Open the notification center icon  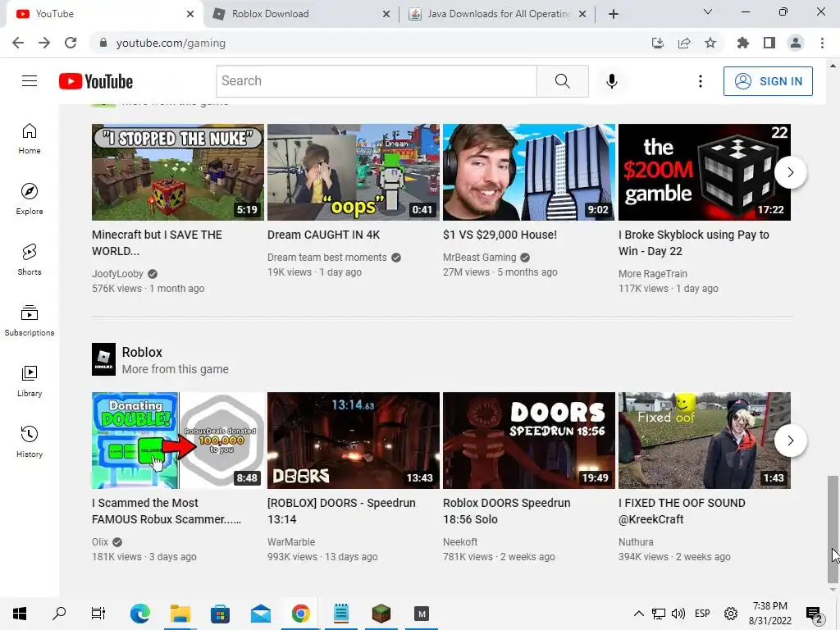coord(815,614)
